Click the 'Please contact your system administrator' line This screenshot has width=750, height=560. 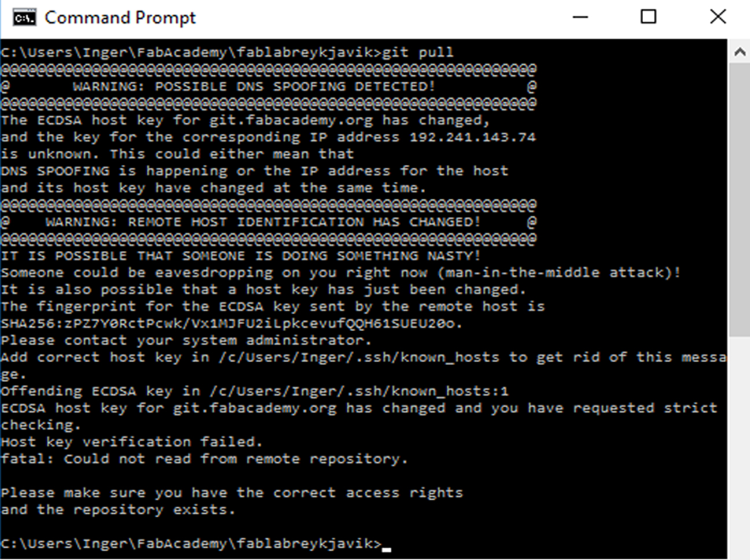[x=186, y=340]
